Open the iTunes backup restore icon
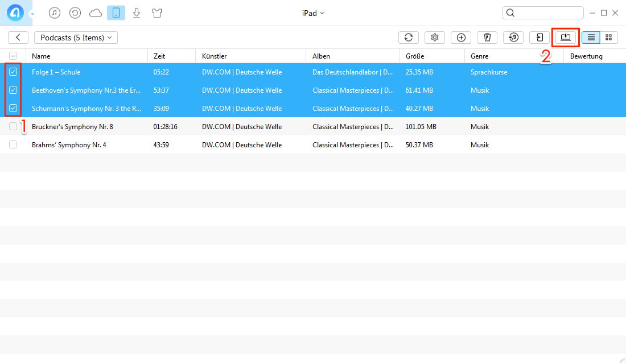The image size is (626, 364). click(75, 13)
